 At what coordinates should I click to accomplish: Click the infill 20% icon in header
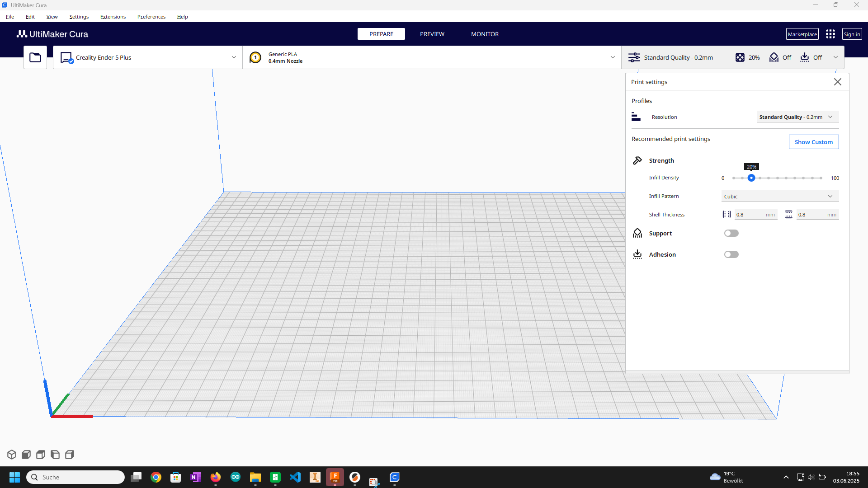740,57
